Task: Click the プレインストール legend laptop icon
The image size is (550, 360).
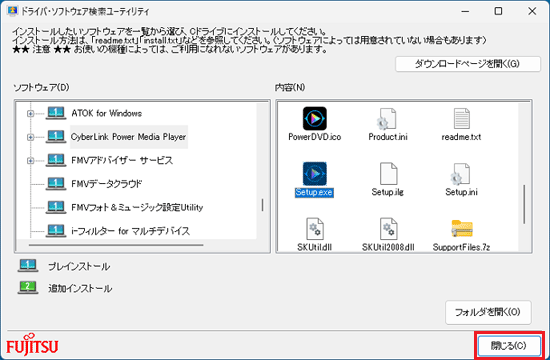Action: [x=28, y=266]
